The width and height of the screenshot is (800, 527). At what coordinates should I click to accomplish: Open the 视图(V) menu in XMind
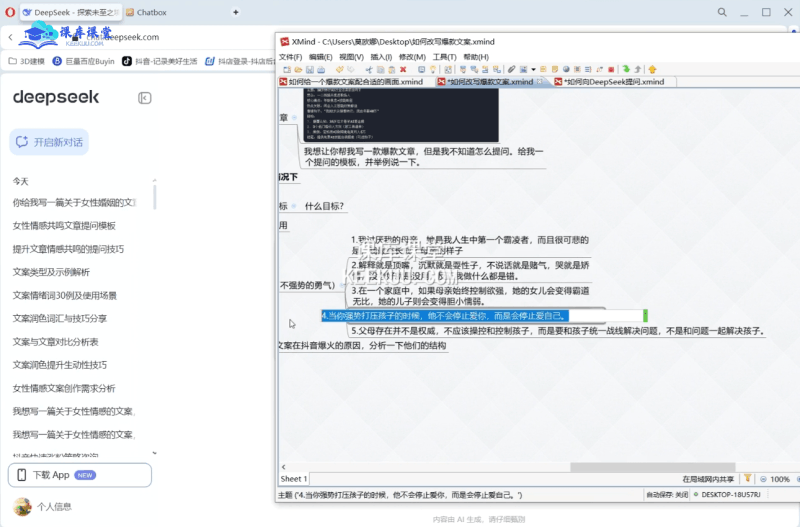click(x=351, y=57)
